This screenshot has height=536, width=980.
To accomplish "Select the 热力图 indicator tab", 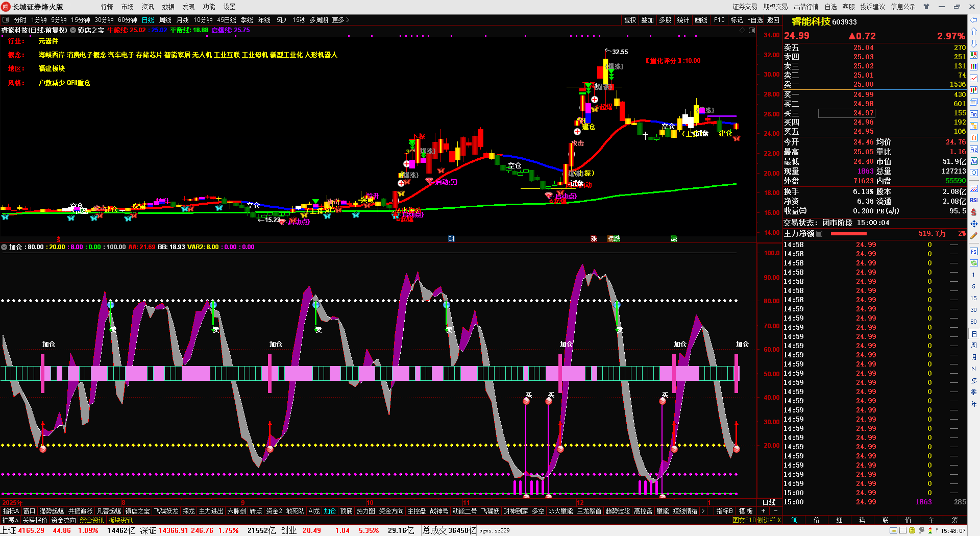I will click(x=365, y=511).
